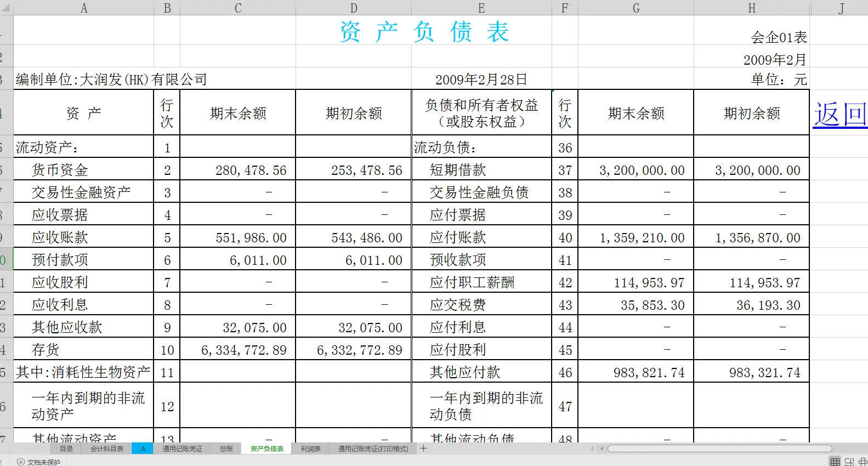The width and height of the screenshot is (868, 466).
Task: Add a new sheet with plus icon
Action: [x=423, y=448]
